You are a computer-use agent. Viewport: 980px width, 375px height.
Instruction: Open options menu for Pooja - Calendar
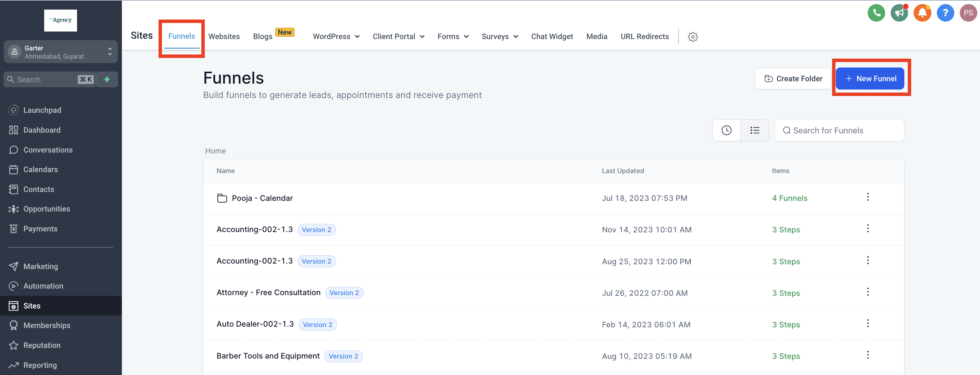coord(867,197)
